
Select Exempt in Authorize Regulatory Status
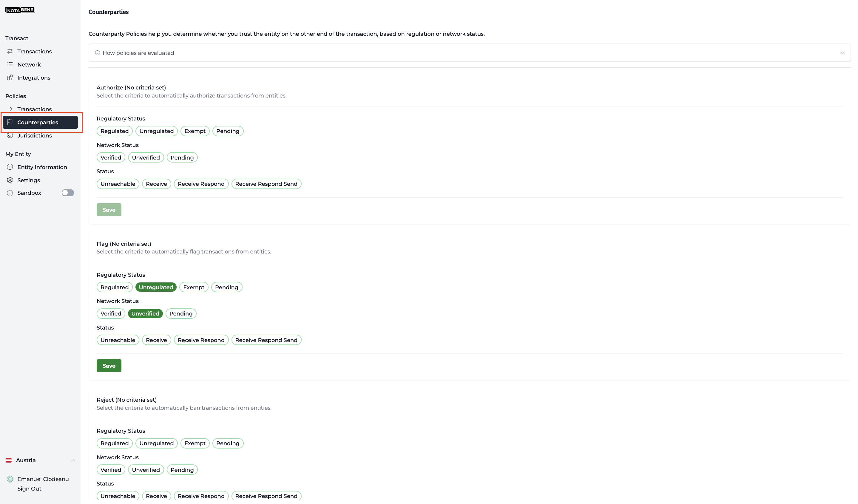pos(195,131)
